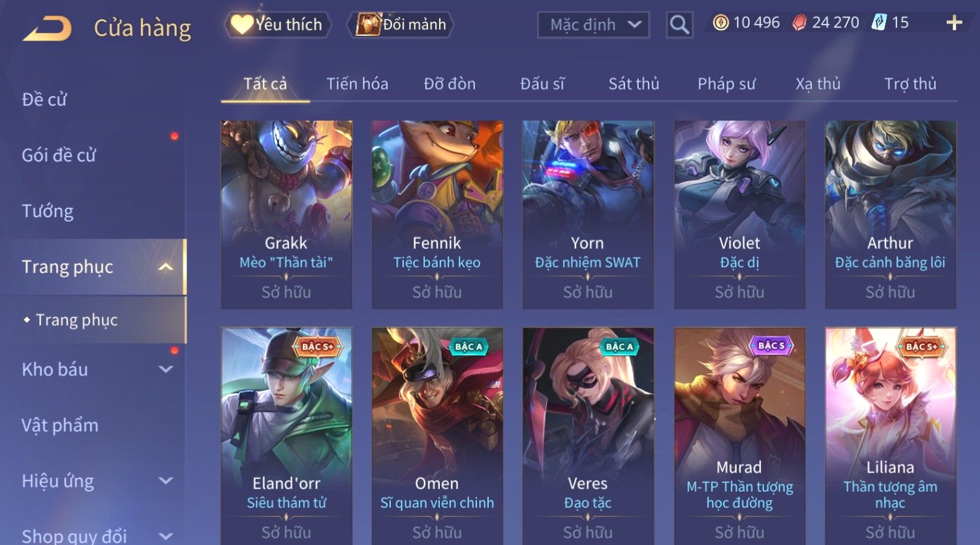980x545 pixels.
Task: Collapse the Trang phục sidebar section
Action: pos(166,267)
